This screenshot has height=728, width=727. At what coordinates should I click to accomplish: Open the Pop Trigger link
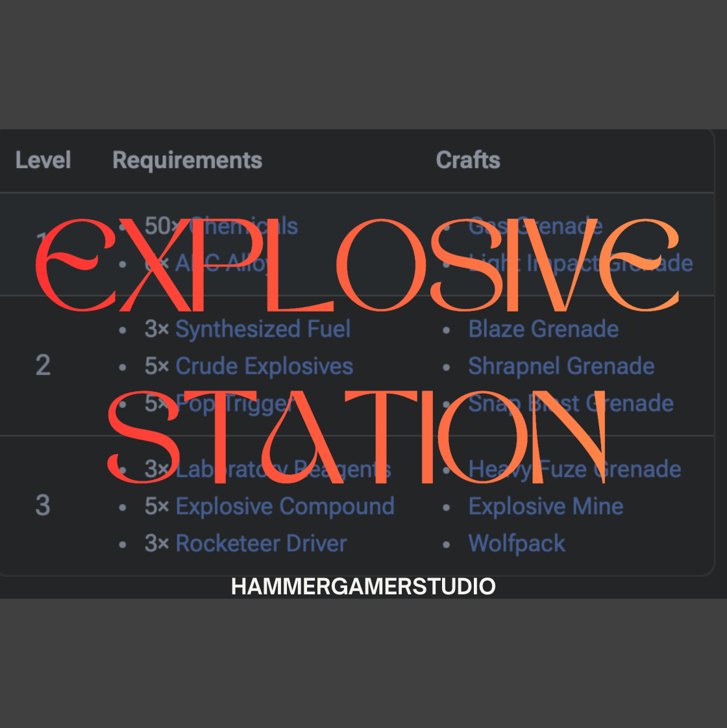coord(234,404)
